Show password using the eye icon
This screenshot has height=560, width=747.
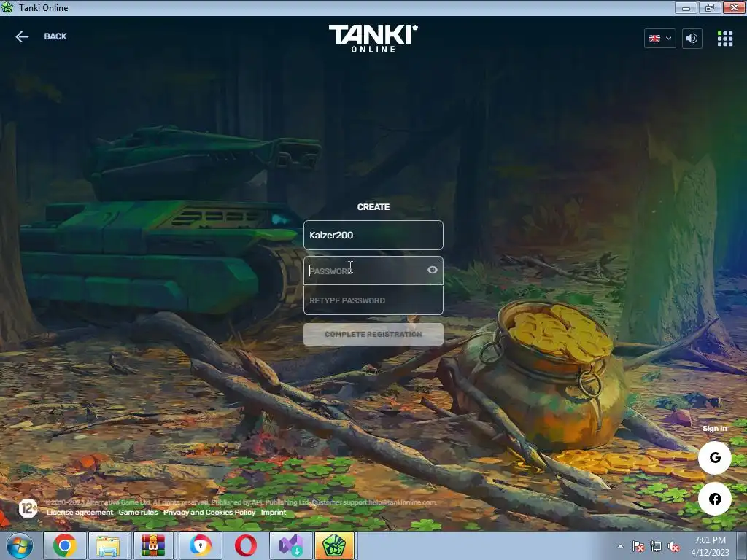coord(432,270)
